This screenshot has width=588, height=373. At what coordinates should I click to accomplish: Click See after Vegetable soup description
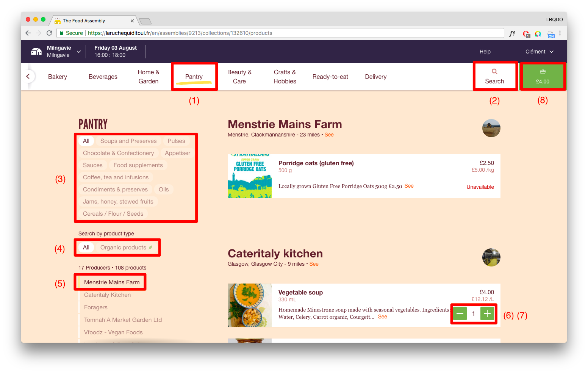click(x=383, y=317)
